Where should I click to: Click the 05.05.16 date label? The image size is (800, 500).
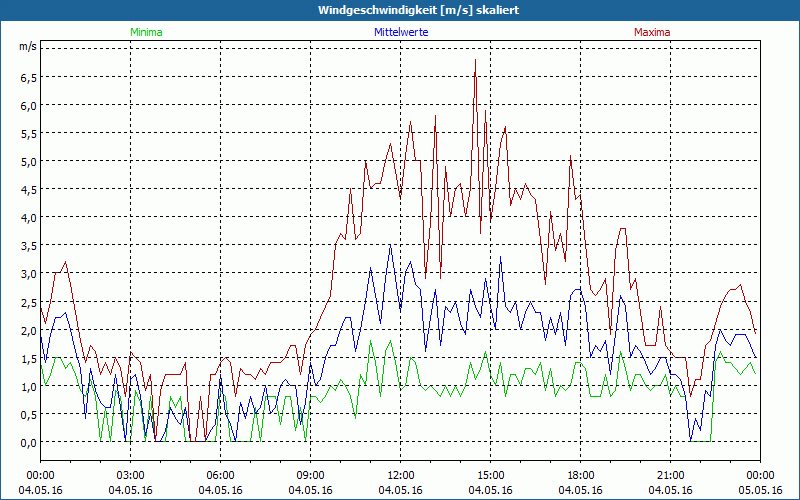pos(760,490)
